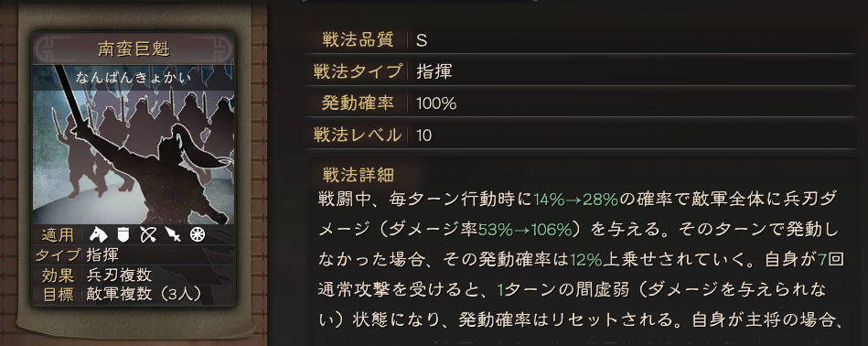Select the 効果 兵刃複数 row
Screen dimensions: 868x346
click(x=134, y=275)
